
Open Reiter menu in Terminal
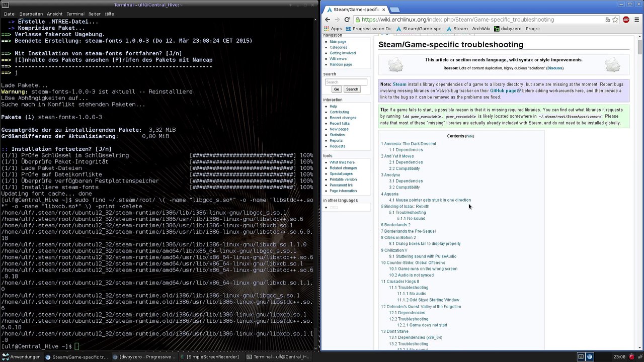[94, 14]
